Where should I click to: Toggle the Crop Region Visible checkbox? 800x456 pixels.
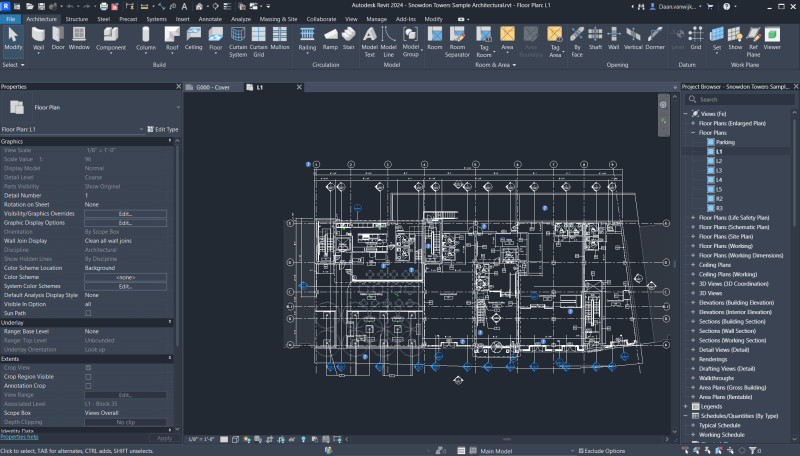[88, 376]
